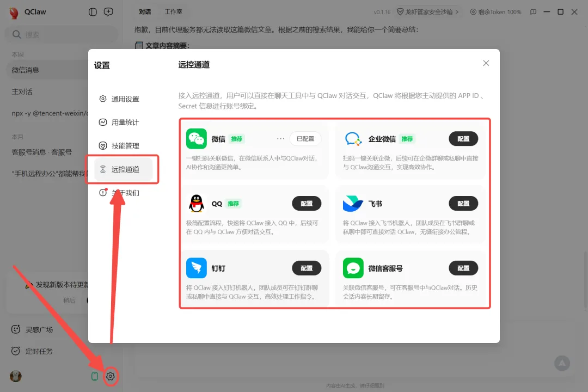Click the 通用设置 gear icon
588x392 pixels.
pyautogui.click(x=103, y=99)
